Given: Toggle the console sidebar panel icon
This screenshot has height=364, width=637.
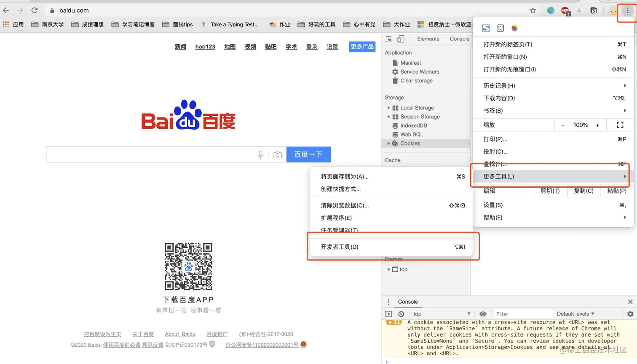Looking at the screenshot, I should [388, 314].
